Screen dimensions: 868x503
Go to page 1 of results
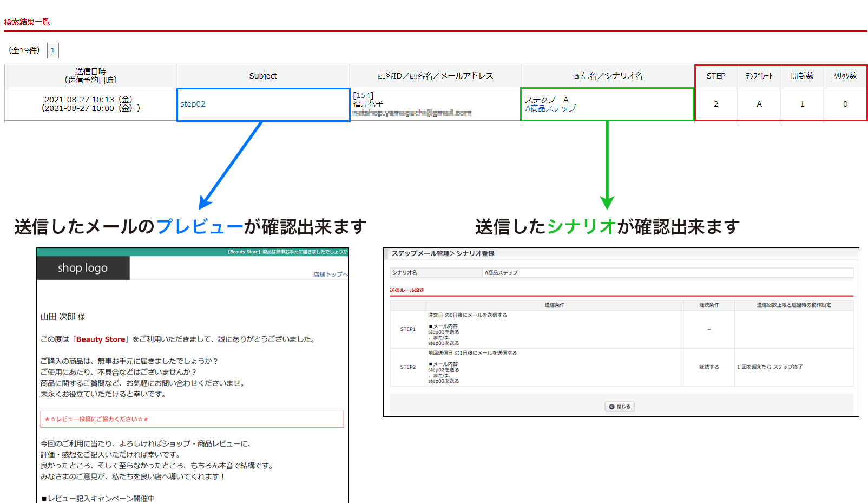coord(52,50)
